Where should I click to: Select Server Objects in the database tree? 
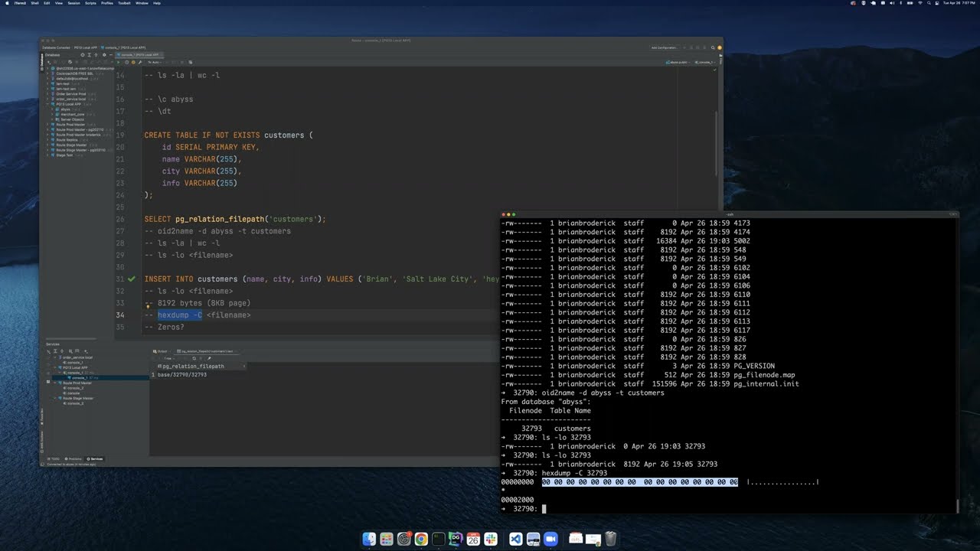point(70,119)
